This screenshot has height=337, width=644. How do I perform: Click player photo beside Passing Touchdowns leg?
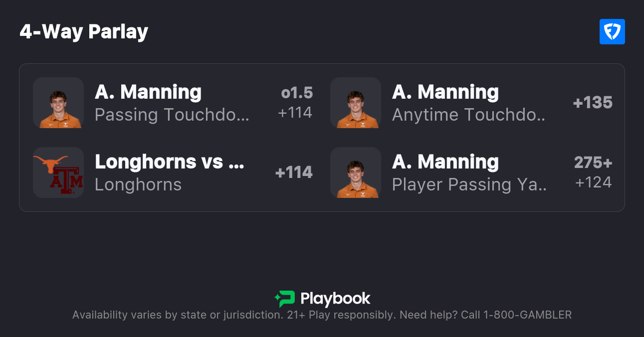point(58,103)
